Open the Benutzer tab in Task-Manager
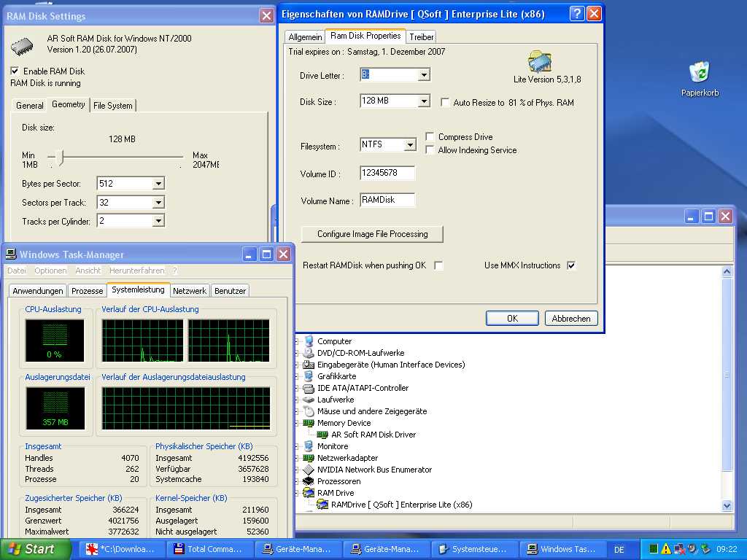This screenshot has width=747, height=560. [230, 291]
